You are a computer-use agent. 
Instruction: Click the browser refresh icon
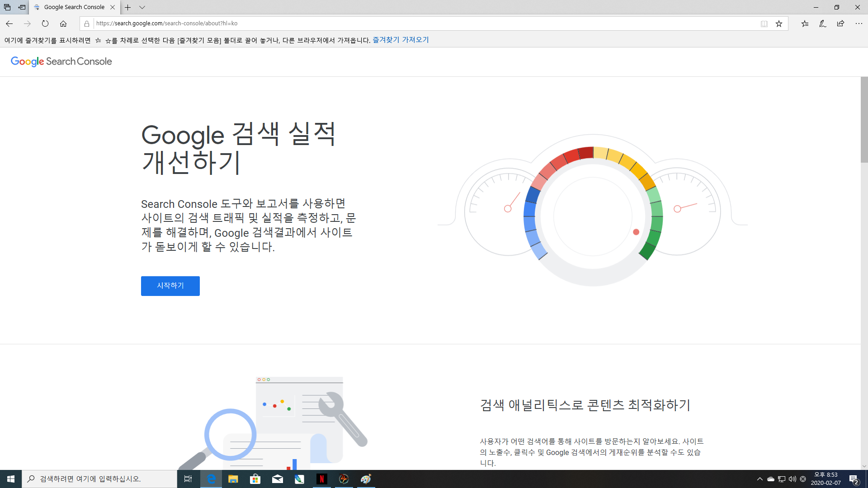[45, 23]
